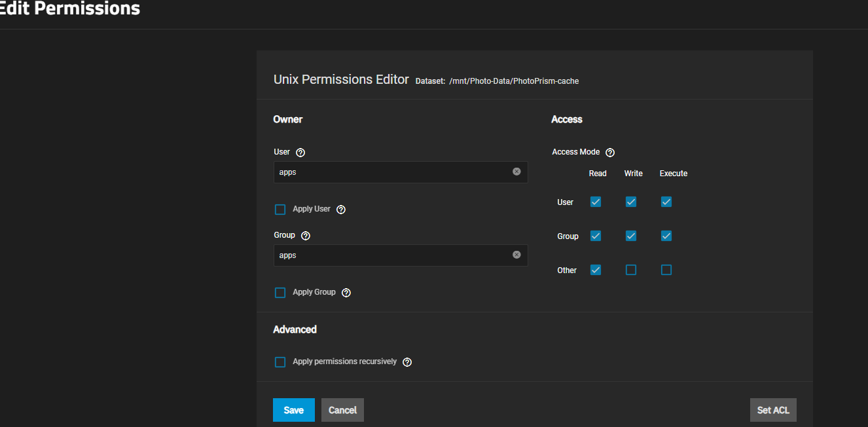Enable Write permission for Other
The height and width of the screenshot is (427, 868).
coord(631,270)
